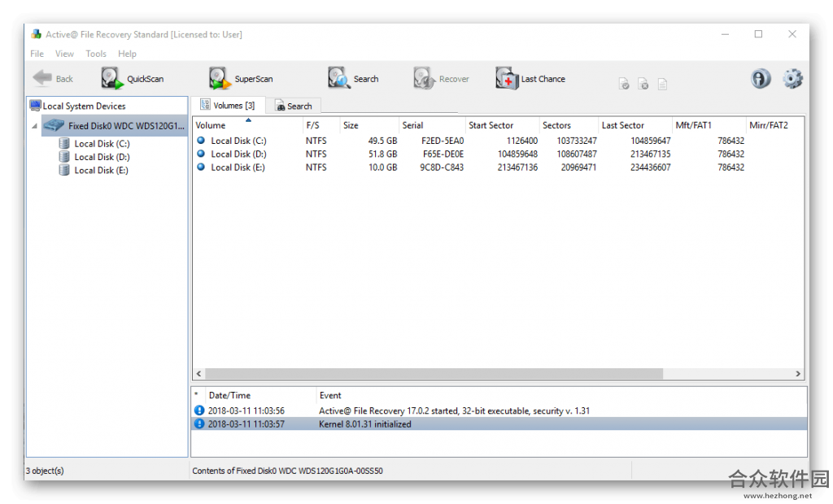Click the document with cross toolbar icon
Screen dimensions: 833x504
pos(643,84)
